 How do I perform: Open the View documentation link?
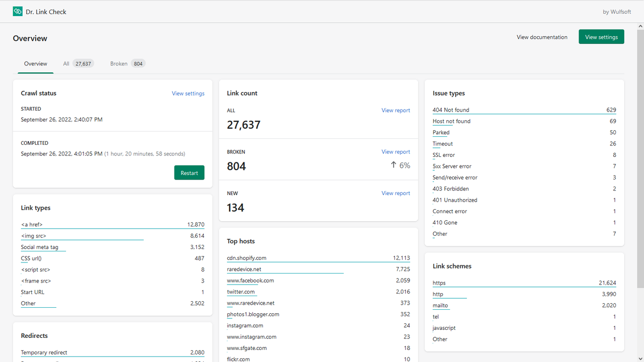542,37
